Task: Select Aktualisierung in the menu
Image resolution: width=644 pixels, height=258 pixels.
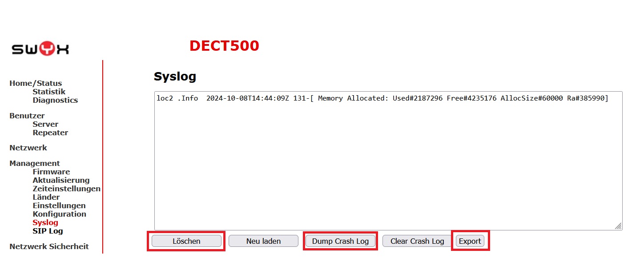Action: click(x=61, y=180)
